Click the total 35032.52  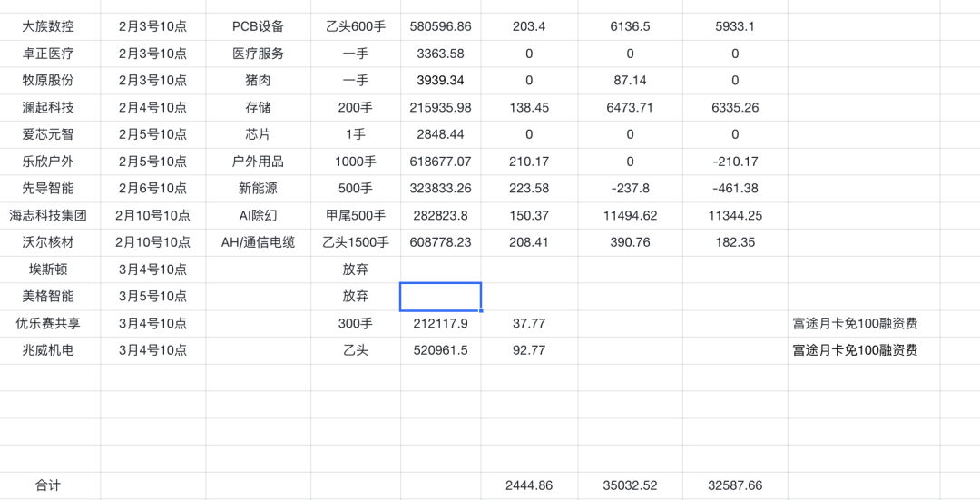tap(630, 485)
